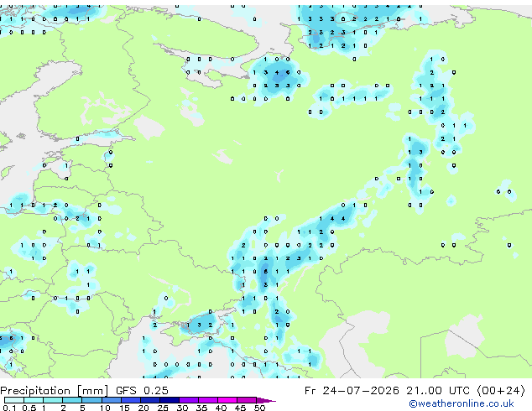The image size is (532, 411).
Task: Click the '10' legend tick label
Action: (105, 408)
